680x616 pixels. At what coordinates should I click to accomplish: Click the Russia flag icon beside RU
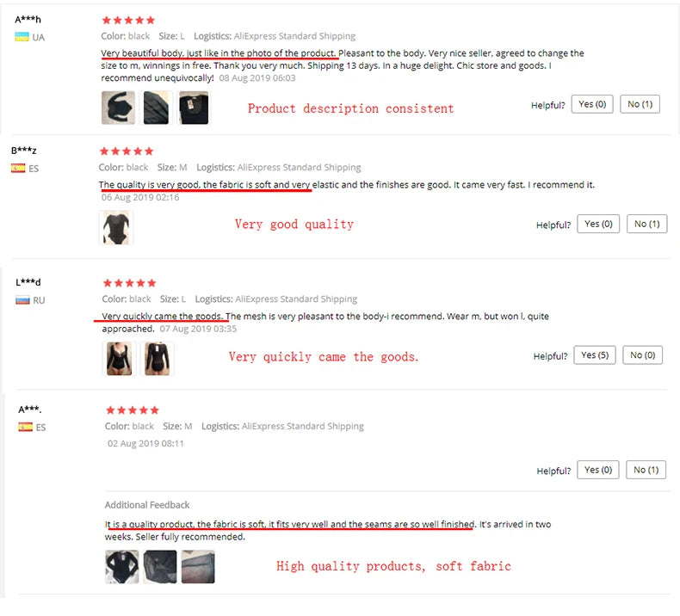[x=23, y=300]
